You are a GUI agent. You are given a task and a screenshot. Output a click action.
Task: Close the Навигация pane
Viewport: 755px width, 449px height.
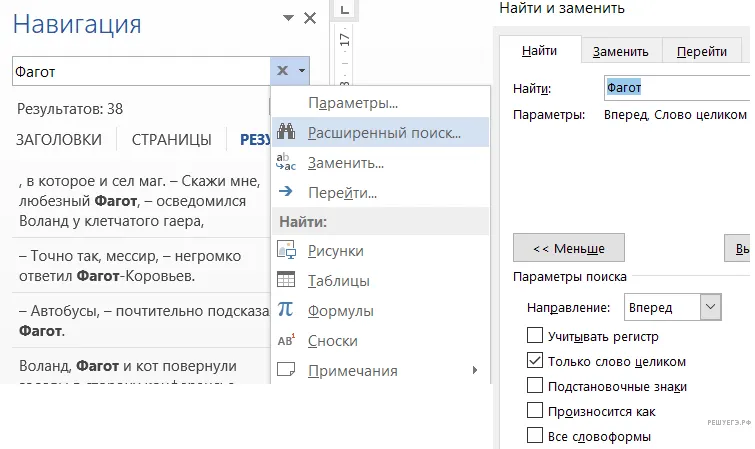(x=310, y=18)
